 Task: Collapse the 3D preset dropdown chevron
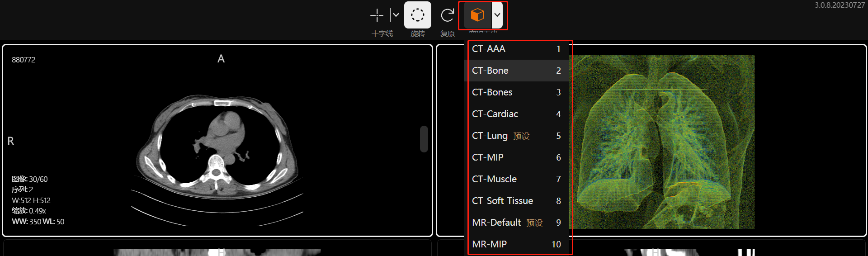pyautogui.click(x=497, y=15)
